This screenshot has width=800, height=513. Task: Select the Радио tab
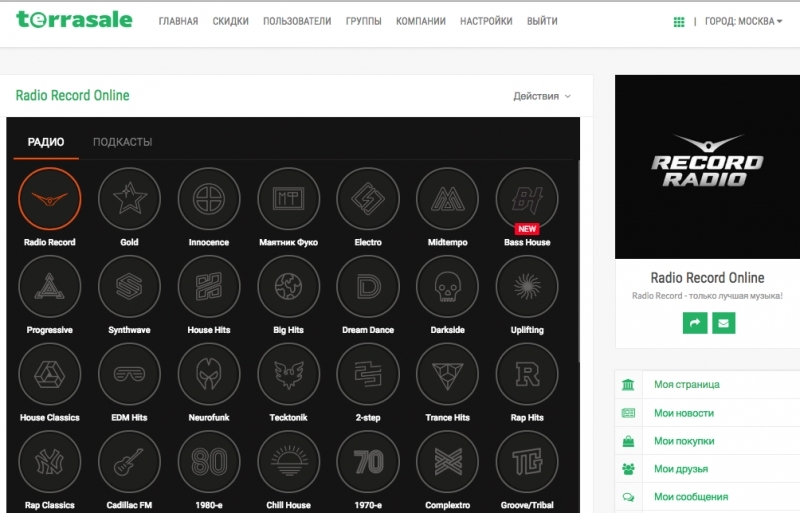coord(46,142)
